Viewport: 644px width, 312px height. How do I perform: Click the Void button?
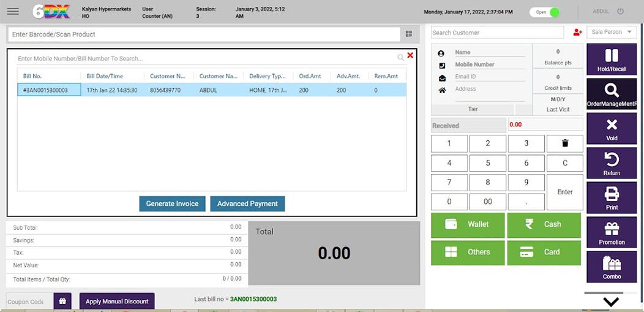pyautogui.click(x=612, y=129)
